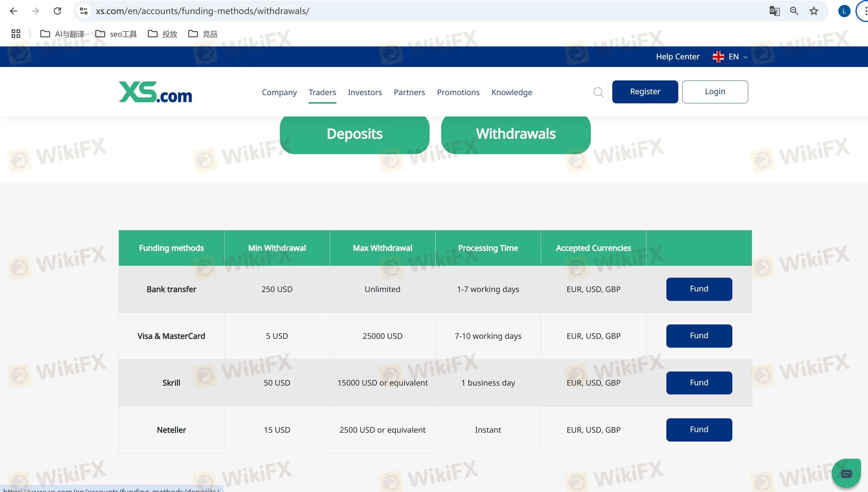The width and height of the screenshot is (868, 492).
Task: Open the apps grid icon in bookmarks bar
Action: pos(16,34)
